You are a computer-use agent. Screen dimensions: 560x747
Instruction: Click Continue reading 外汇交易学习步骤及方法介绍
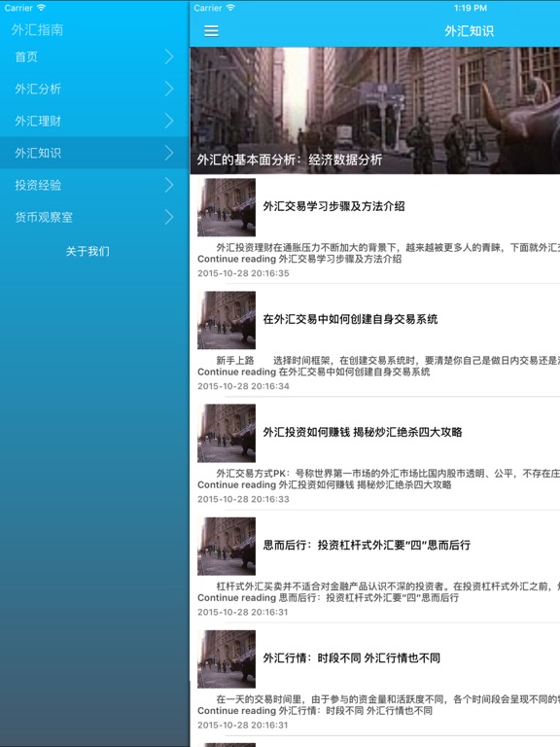point(299,259)
